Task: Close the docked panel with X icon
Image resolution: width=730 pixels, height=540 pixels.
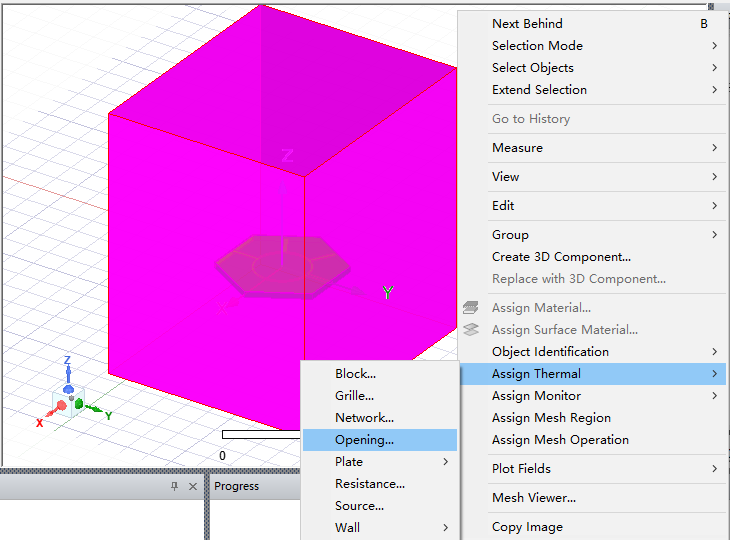Action: click(193, 486)
